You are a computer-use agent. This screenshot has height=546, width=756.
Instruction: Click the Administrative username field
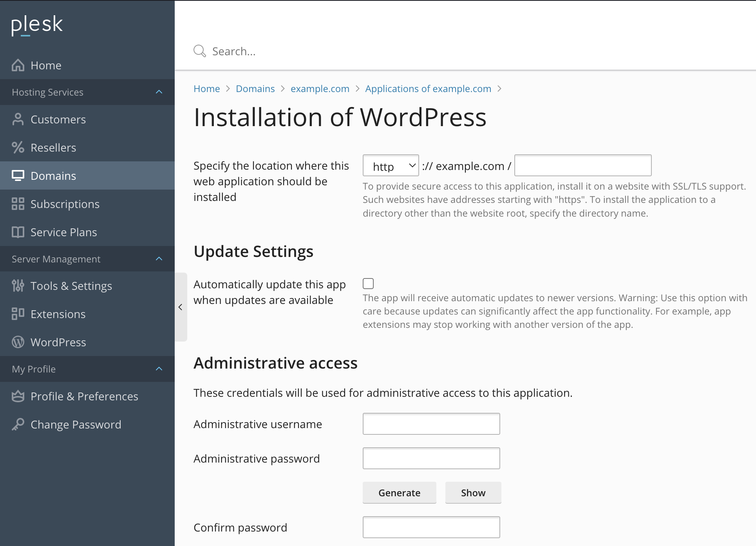(x=431, y=424)
